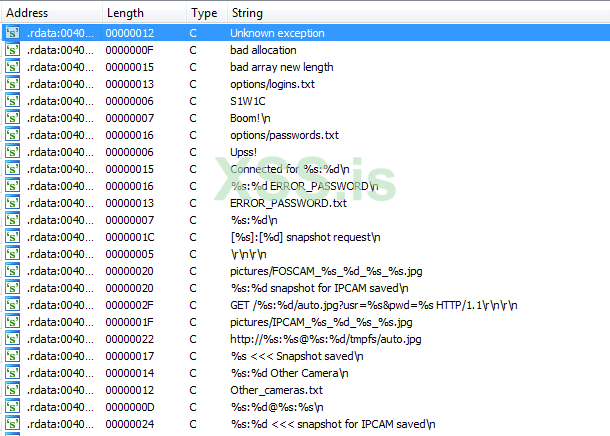Image resolution: width=610 pixels, height=436 pixels.
Task: Select the 'Other_cameras.txt' string
Action: tap(276, 390)
